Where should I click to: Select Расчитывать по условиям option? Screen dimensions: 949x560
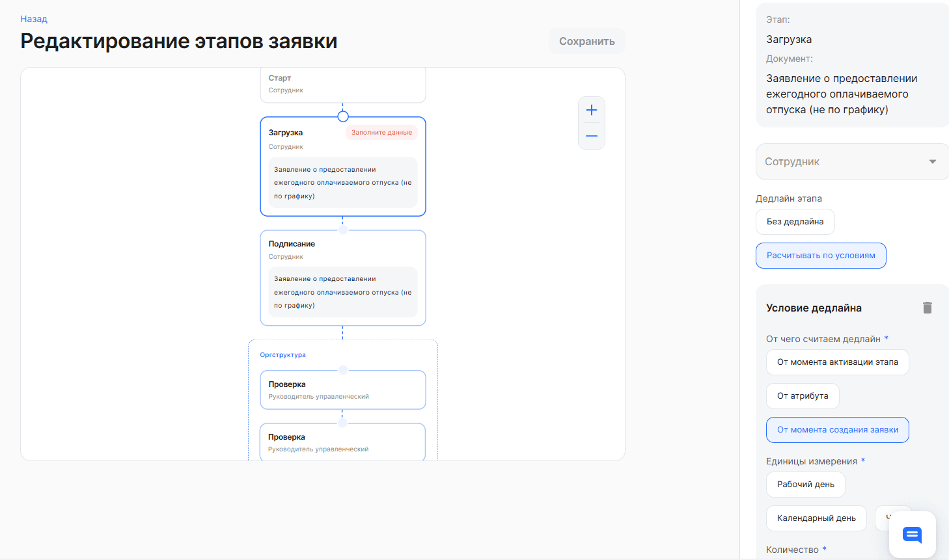(x=821, y=256)
